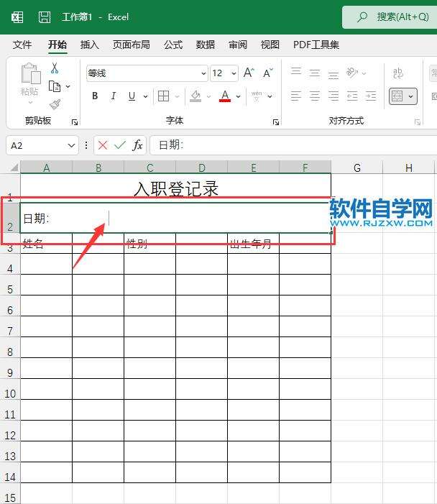Open the 文件 menu
Screen dimensions: 437x504
(x=22, y=45)
